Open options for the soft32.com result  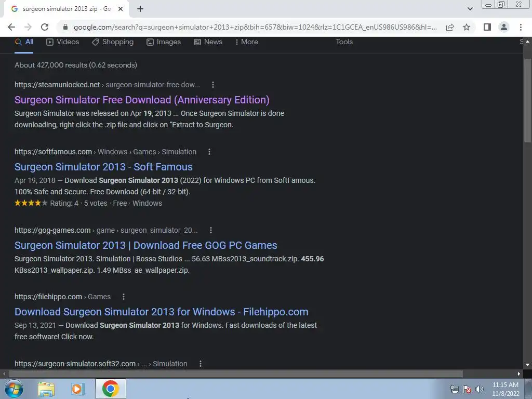[x=201, y=364]
